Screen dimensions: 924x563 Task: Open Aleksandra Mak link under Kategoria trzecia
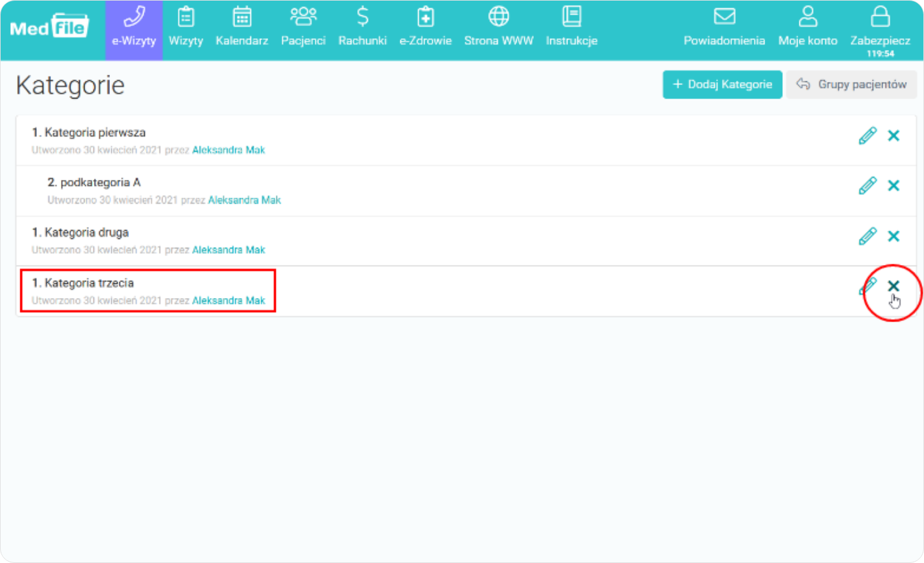(229, 301)
